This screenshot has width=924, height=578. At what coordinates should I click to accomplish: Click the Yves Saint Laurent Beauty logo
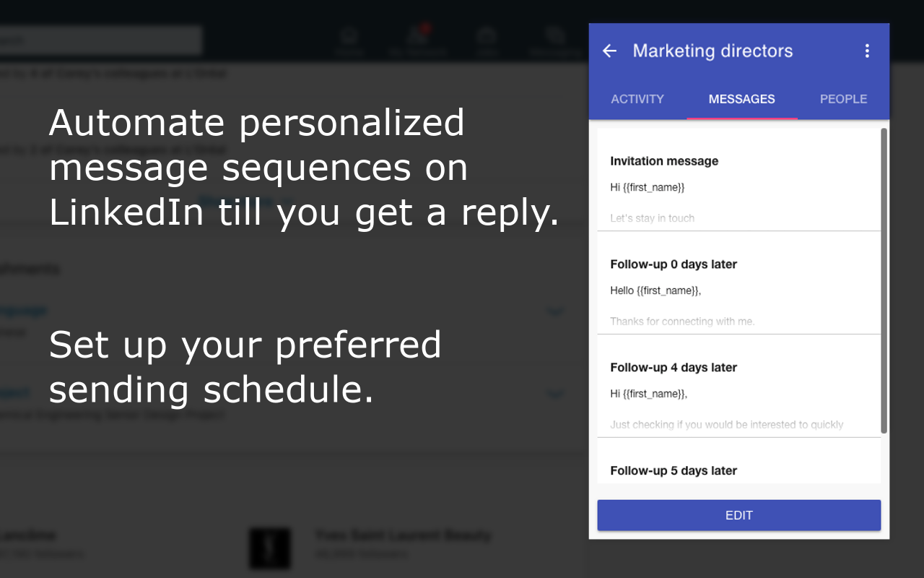pyautogui.click(x=270, y=548)
